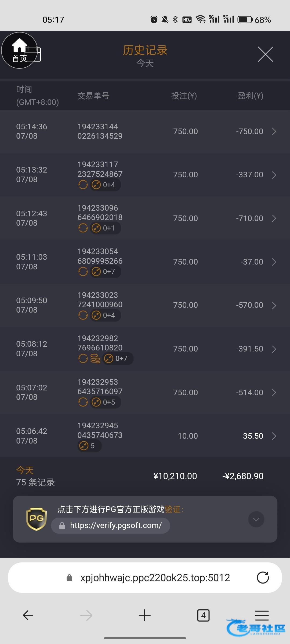The image size is (290, 644).
Task: Tap the browser address bar URL
Action: [155, 578]
